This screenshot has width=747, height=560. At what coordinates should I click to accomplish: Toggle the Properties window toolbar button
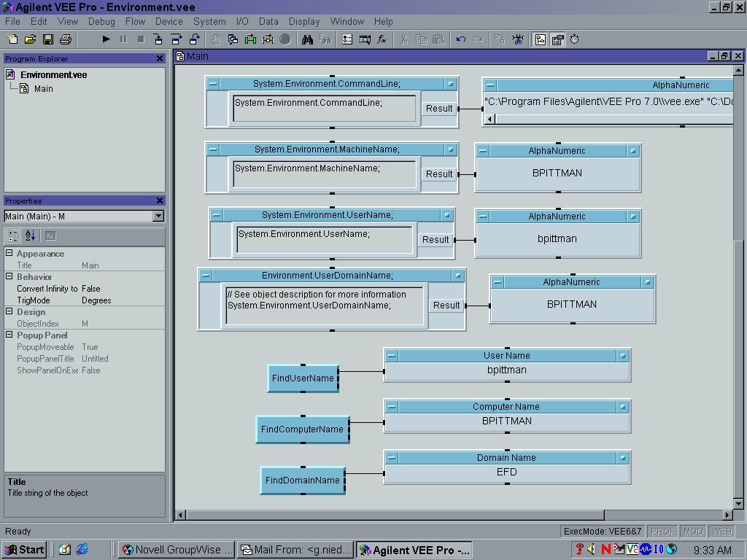coord(557,39)
